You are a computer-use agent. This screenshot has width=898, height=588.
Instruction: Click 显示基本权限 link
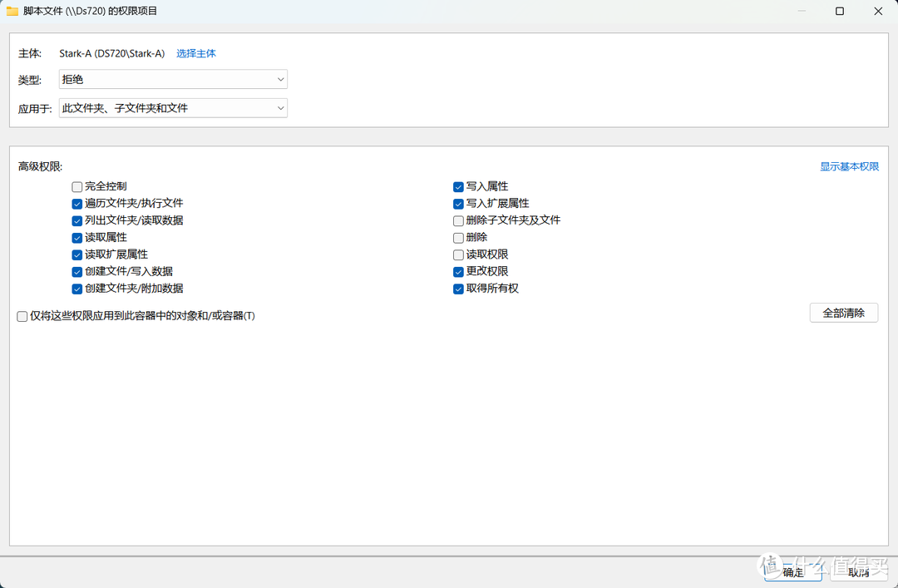click(x=849, y=166)
